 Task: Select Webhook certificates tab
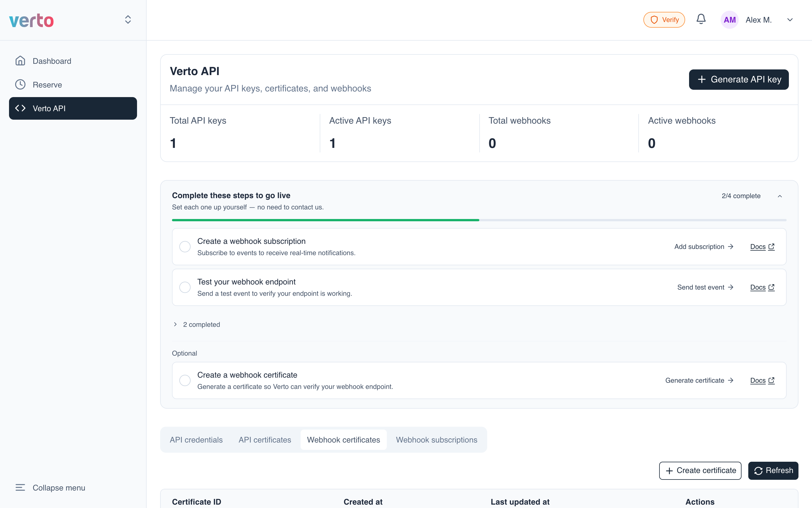point(343,440)
